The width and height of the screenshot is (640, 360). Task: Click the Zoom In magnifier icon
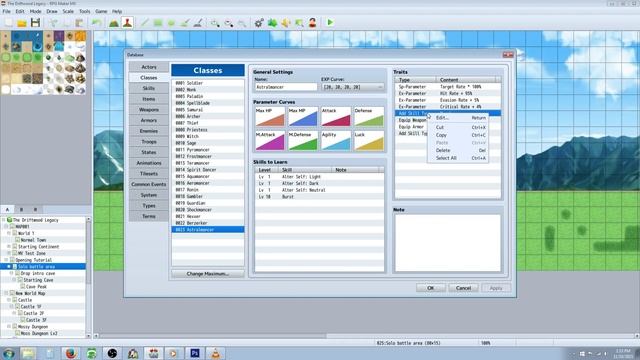[x=215, y=23]
